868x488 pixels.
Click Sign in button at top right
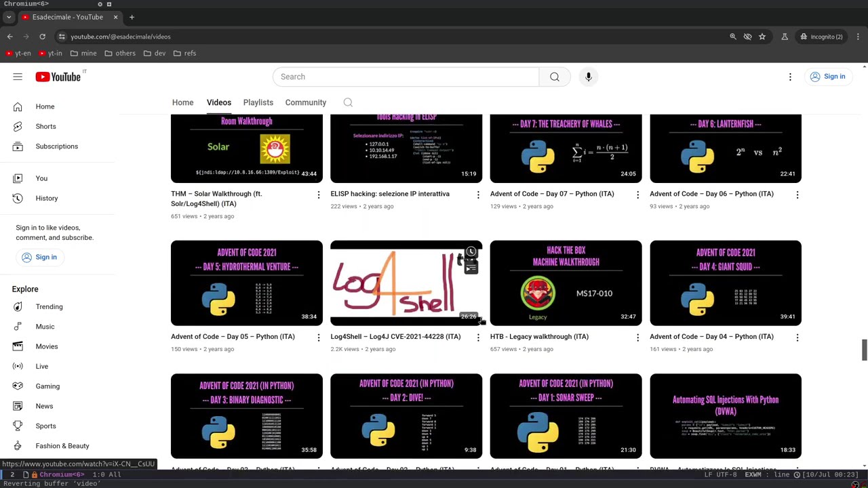coord(827,77)
